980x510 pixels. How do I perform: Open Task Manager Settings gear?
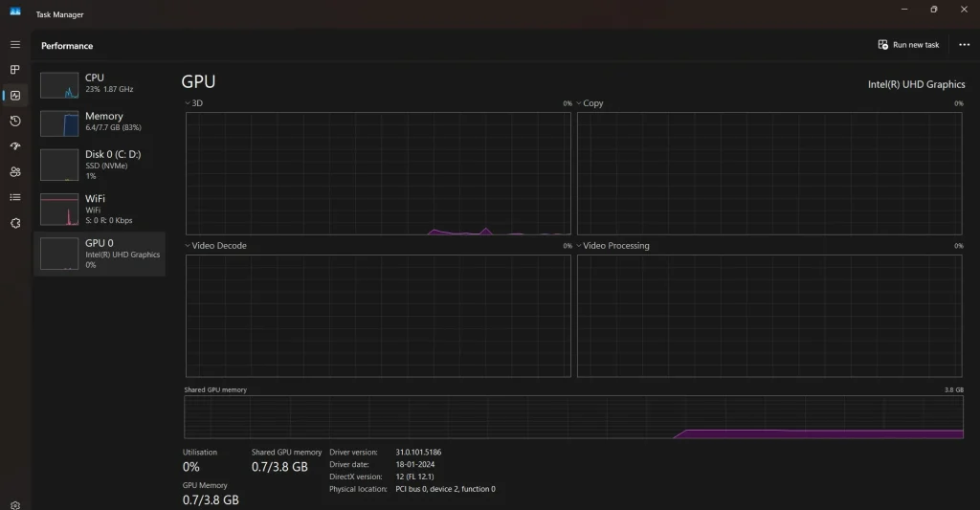[x=15, y=505]
